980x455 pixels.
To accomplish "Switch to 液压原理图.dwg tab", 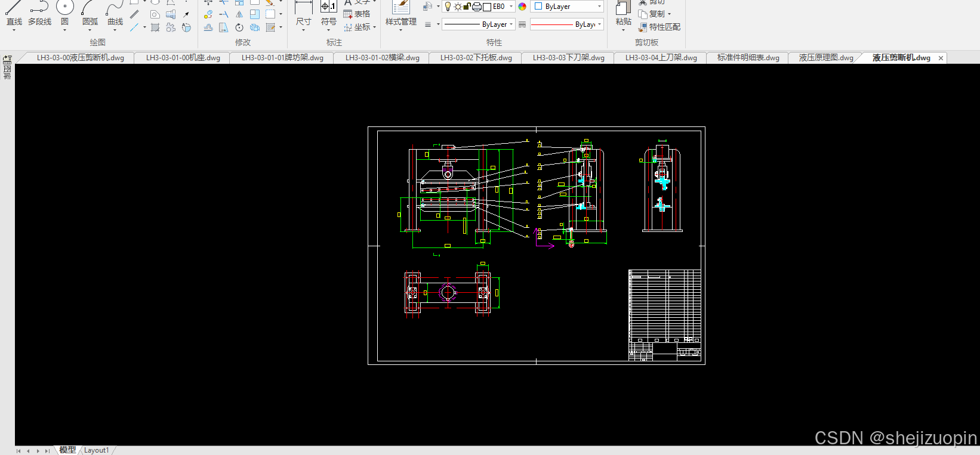I will pyautogui.click(x=826, y=58).
